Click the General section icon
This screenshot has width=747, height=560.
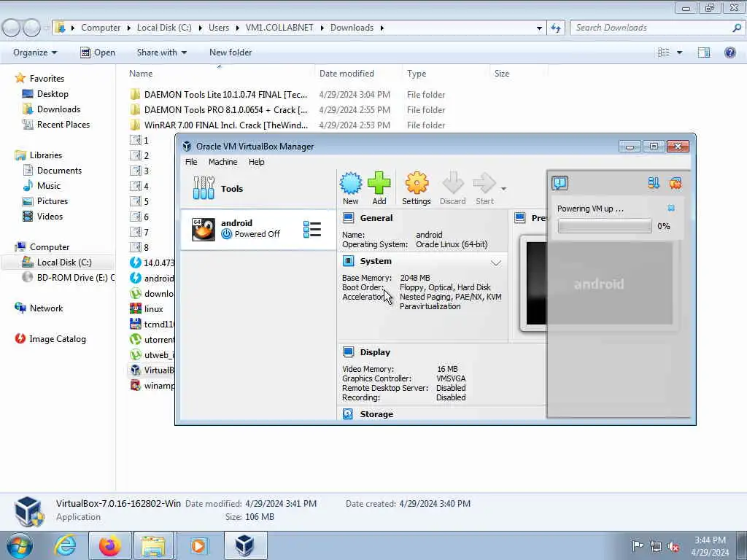coord(348,218)
